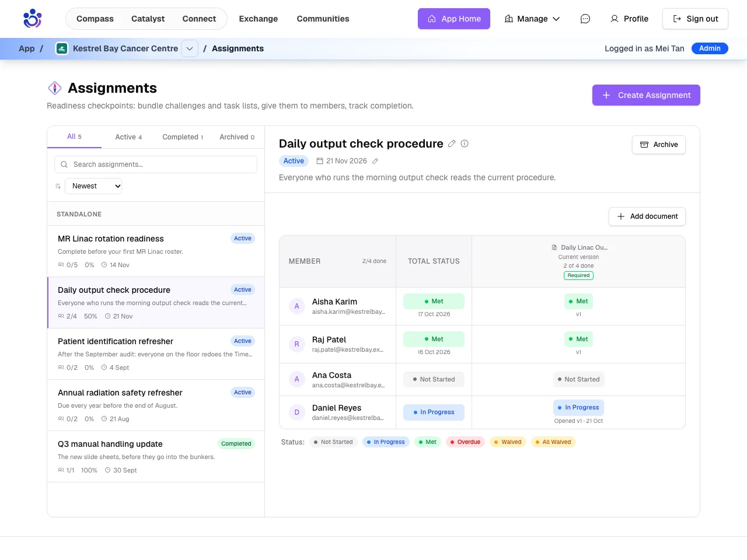Screen dimensions: 747x560
Task: Click the Daily Linac Ou… document column header
Action: (579, 247)
